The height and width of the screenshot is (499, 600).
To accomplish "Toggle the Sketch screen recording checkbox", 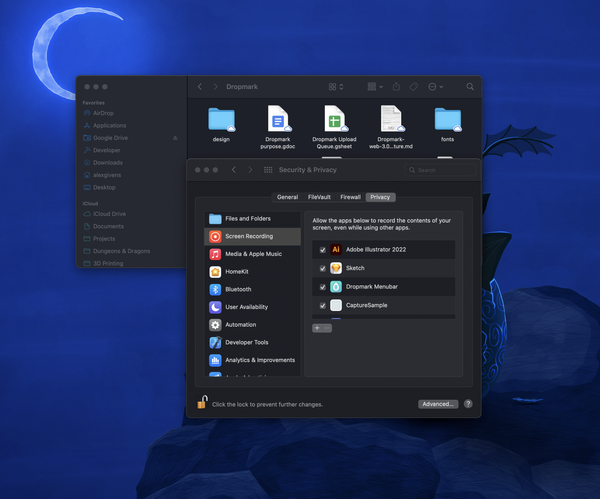I will click(x=322, y=268).
